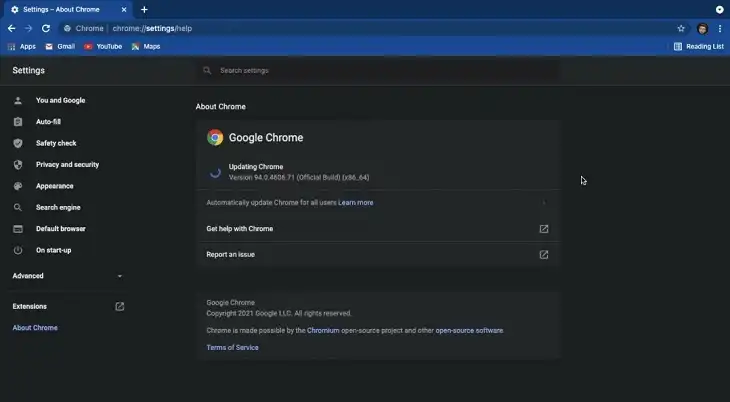
Task: Click the circular icon at top-right of window
Action: click(x=719, y=9)
